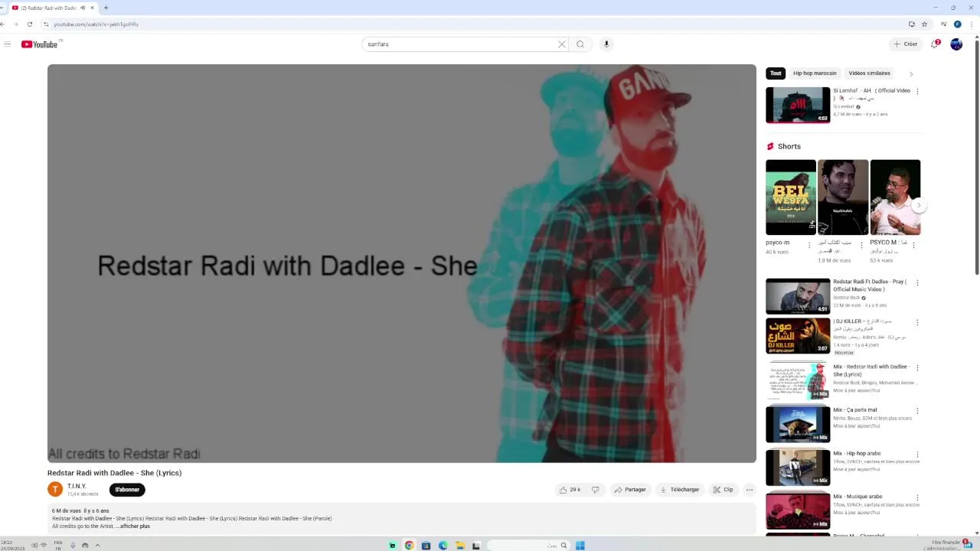The height and width of the screenshot is (551, 980).
Task: Open the Windows Start button
Action: (580, 546)
